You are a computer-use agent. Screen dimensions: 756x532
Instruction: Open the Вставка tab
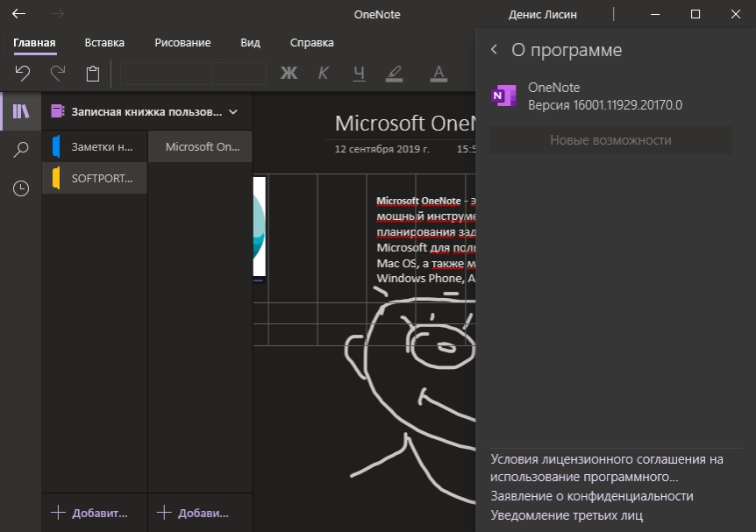[104, 43]
